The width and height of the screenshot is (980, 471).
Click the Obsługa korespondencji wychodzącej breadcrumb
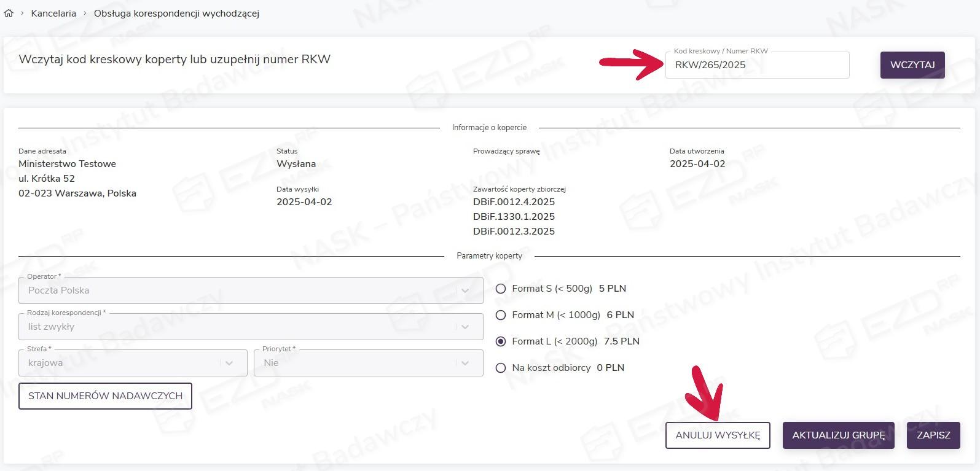pos(176,13)
